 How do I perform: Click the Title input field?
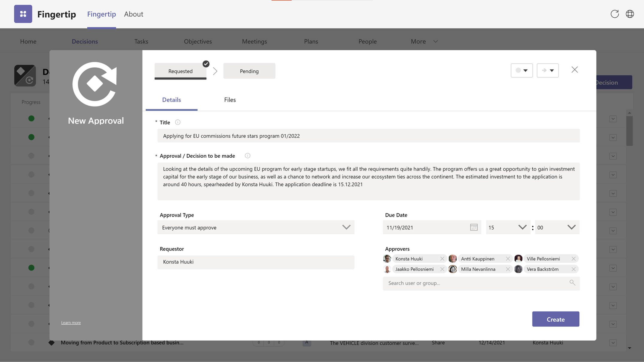(368, 136)
